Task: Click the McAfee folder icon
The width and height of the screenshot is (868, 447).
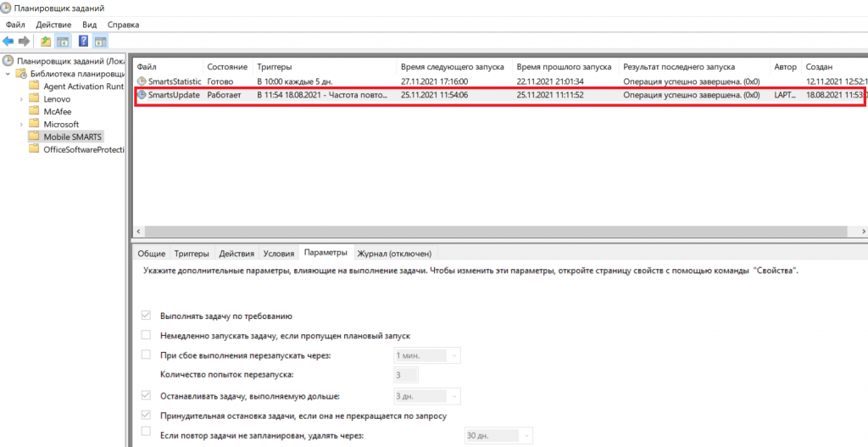Action: pos(34,111)
